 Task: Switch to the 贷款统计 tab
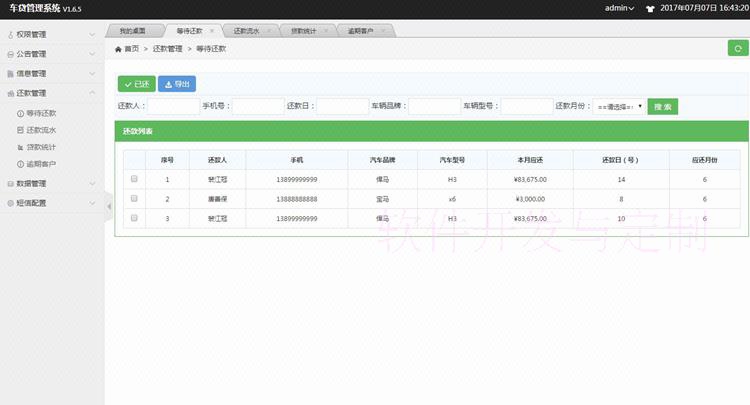tap(304, 31)
